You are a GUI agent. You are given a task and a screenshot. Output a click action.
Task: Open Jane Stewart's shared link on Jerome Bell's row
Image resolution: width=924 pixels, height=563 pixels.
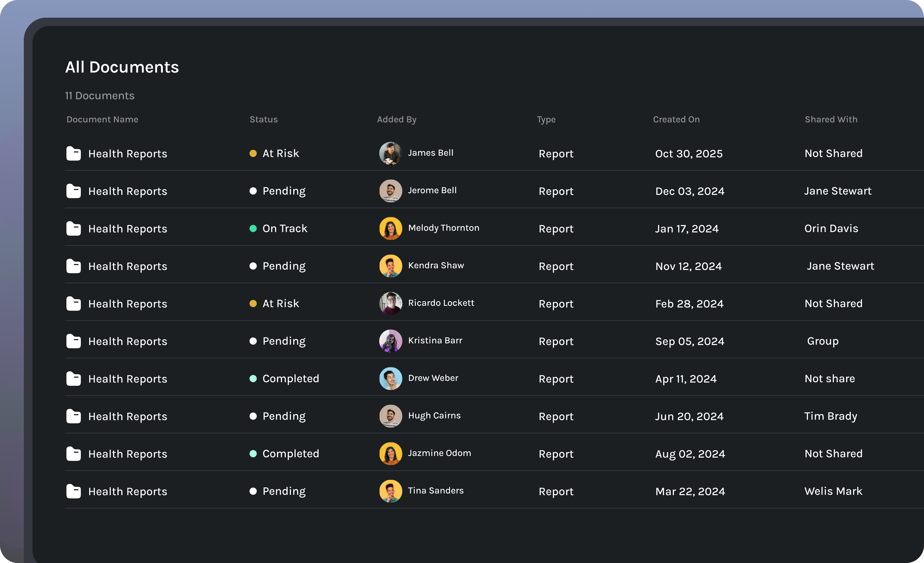pyautogui.click(x=838, y=191)
